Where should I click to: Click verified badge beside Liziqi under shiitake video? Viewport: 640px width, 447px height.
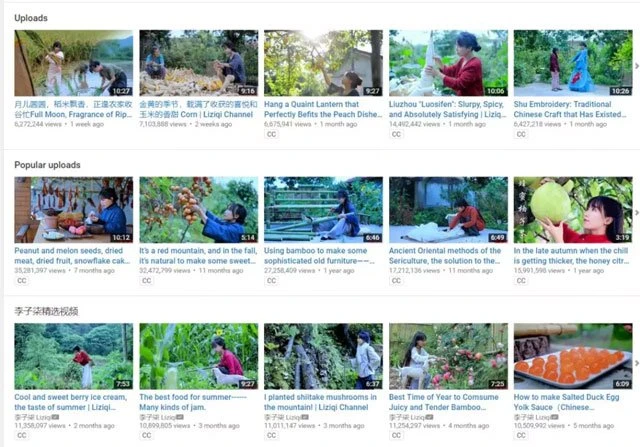coord(305,417)
